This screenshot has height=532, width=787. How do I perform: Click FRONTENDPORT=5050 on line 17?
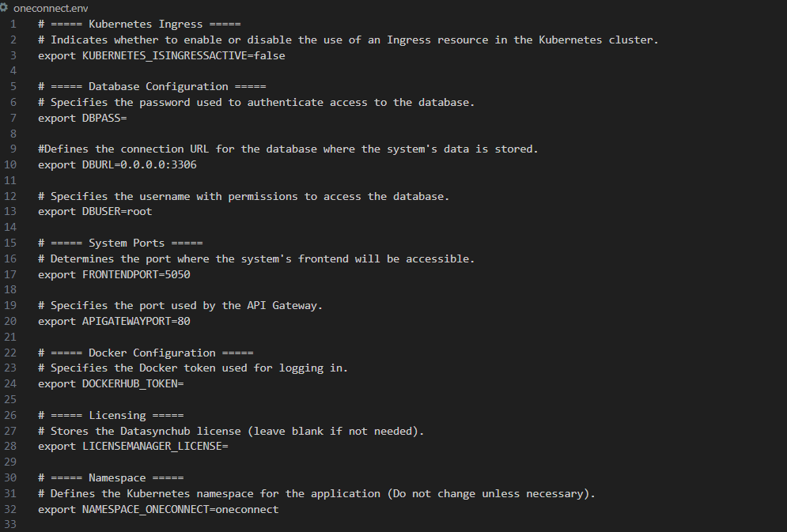[x=136, y=275]
